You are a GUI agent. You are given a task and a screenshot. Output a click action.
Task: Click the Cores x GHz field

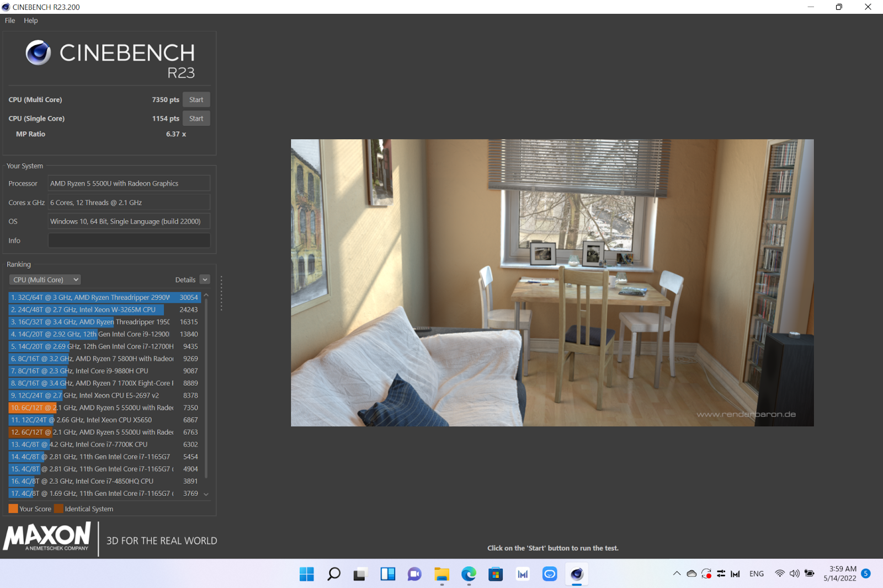129,202
